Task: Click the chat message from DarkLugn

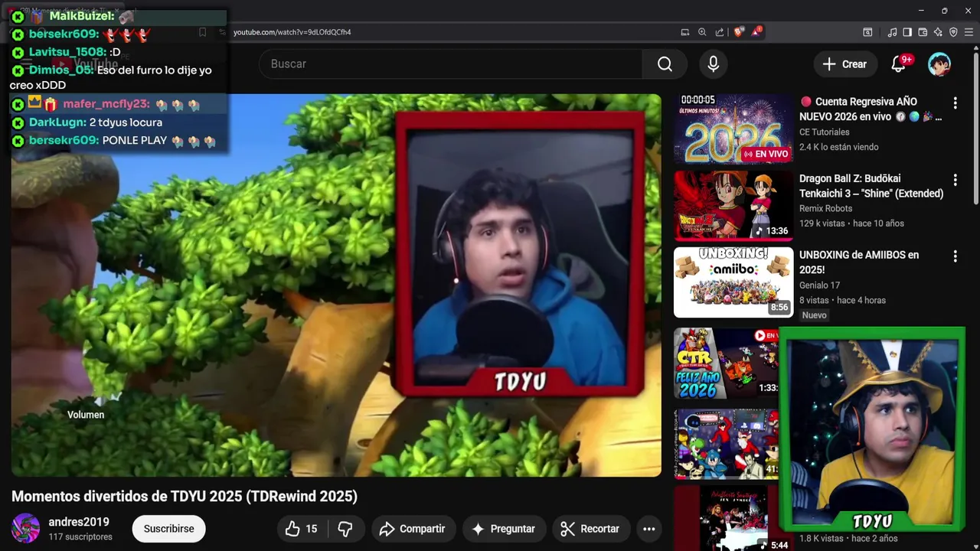Action: (87, 122)
